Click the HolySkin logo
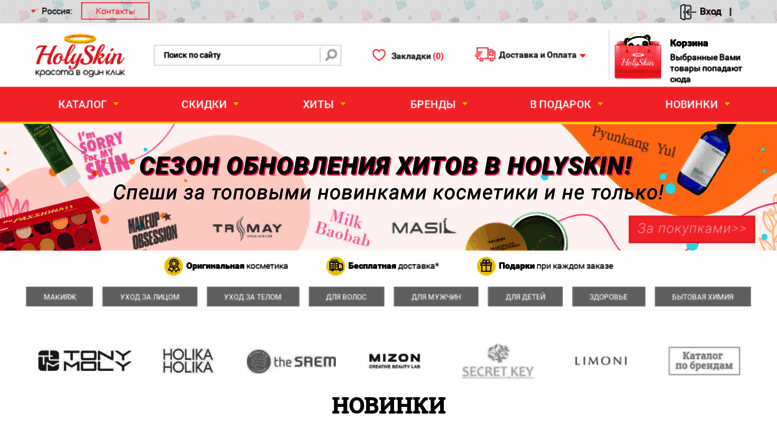 [x=79, y=55]
